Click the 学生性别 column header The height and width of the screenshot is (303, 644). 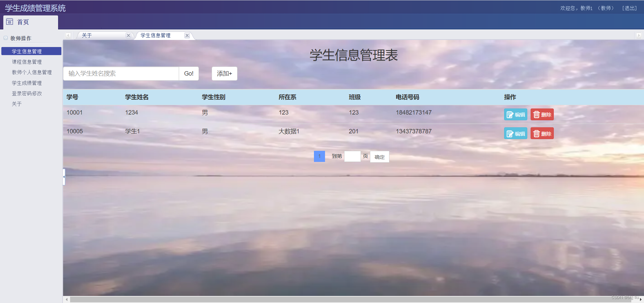point(214,97)
